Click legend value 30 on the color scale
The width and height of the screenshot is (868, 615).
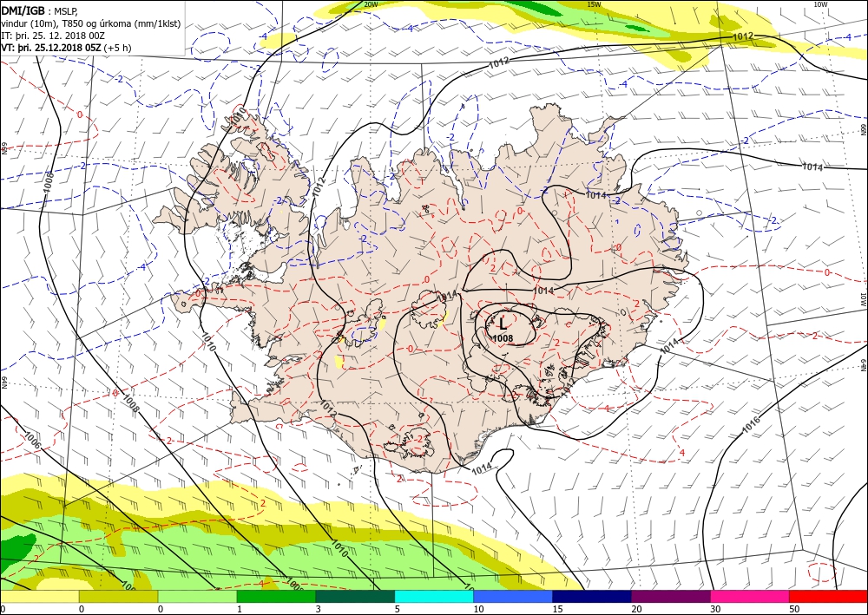[x=716, y=609]
